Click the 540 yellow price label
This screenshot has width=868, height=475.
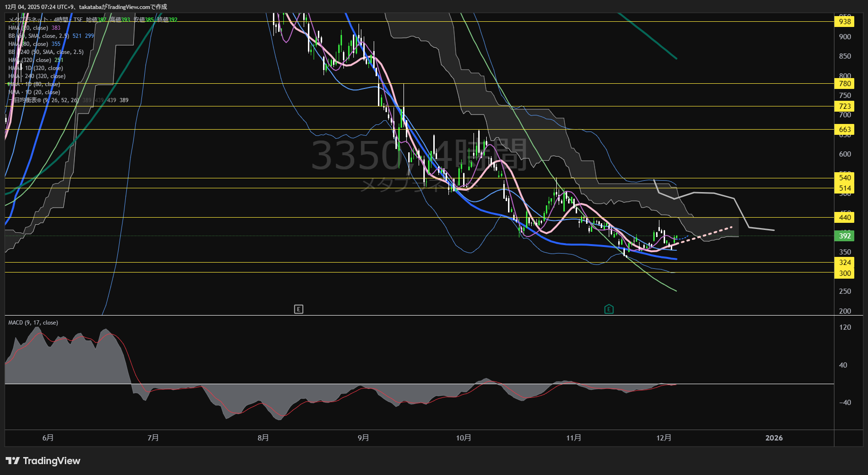[844, 178]
